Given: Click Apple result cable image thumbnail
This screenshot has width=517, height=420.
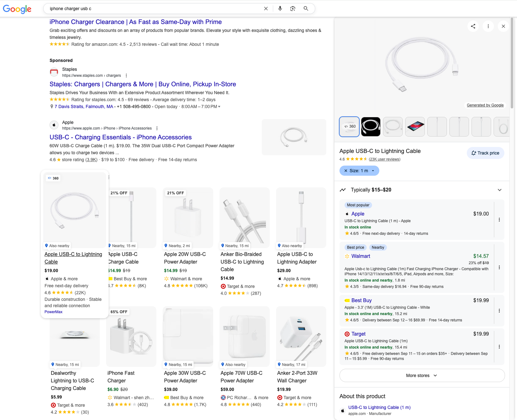Looking at the screenshot, I should [294, 137].
